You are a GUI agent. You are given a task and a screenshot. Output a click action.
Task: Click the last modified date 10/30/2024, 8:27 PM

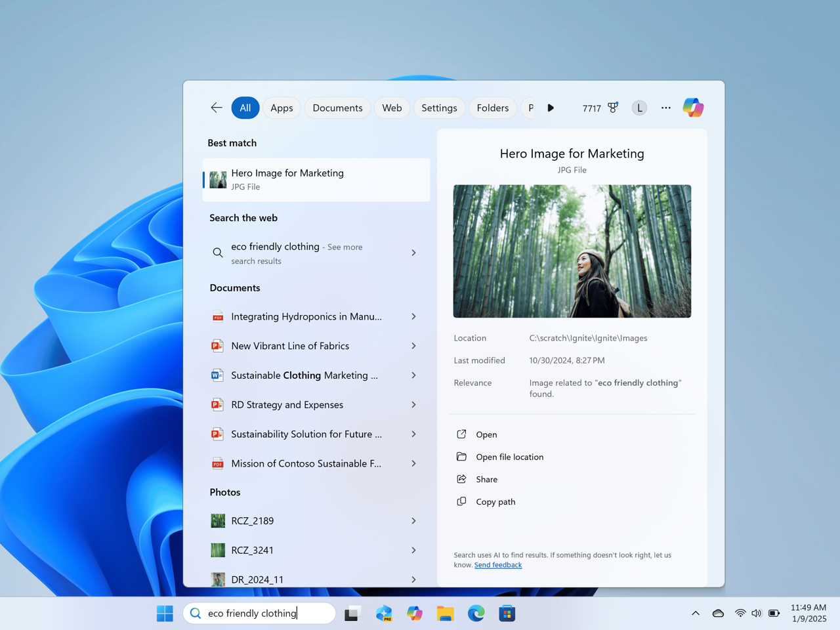click(567, 360)
